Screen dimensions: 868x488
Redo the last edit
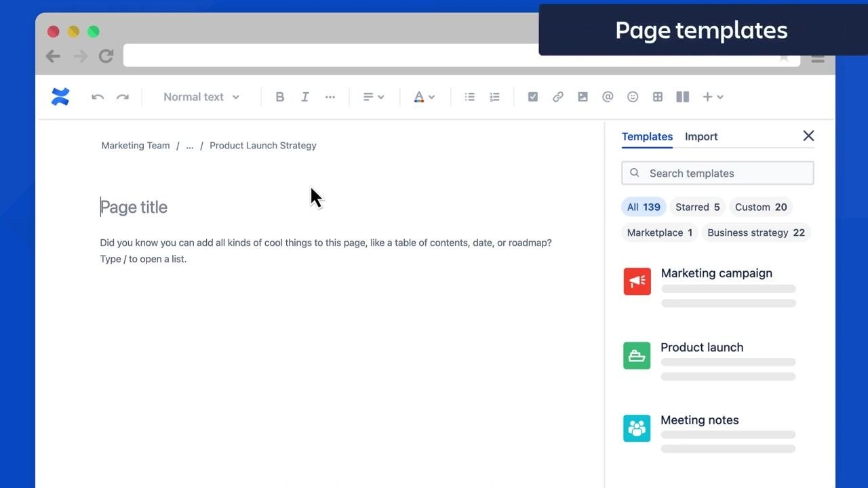click(123, 97)
